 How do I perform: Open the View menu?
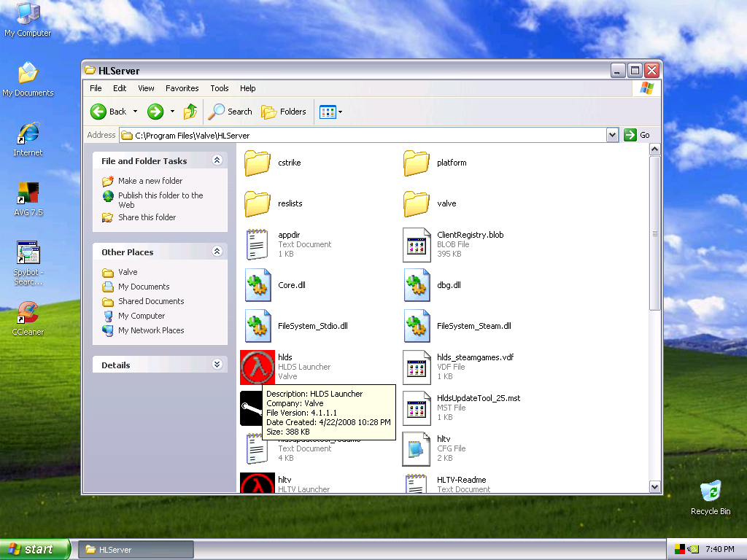click(146, 88)
